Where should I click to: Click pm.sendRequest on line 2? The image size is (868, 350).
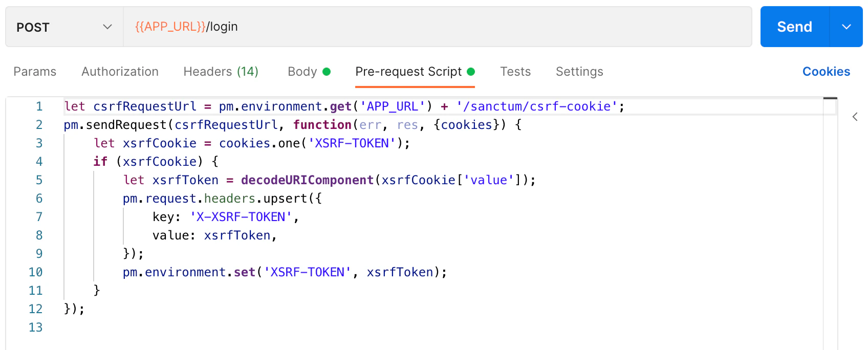(x=115, y=125)
